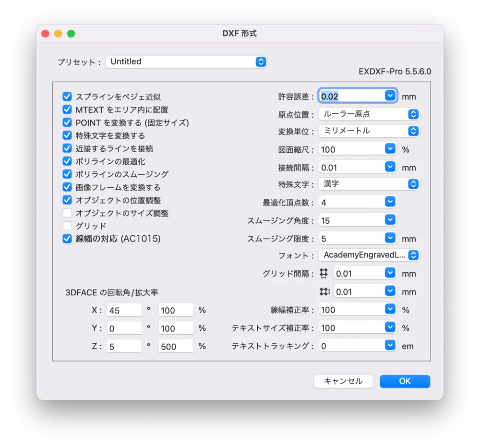480x448 pixels.
Task: Enable the グリッド checkbox
Action: click(x=67, y=226)
